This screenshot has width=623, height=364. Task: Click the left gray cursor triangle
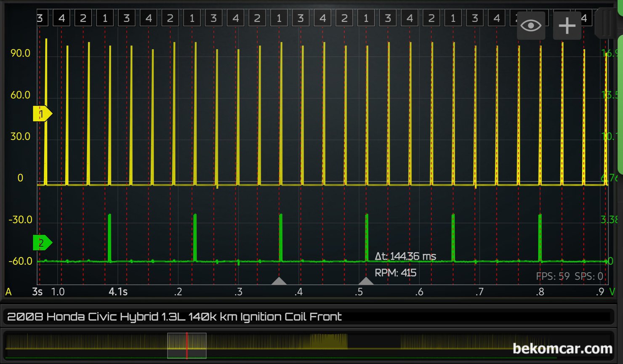[x=279, y=281]
